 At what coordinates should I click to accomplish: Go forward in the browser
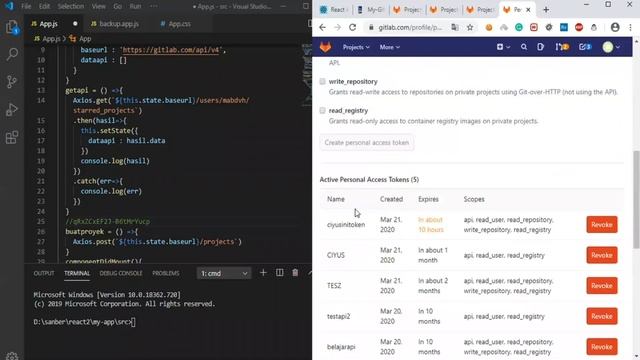[338, 27]
